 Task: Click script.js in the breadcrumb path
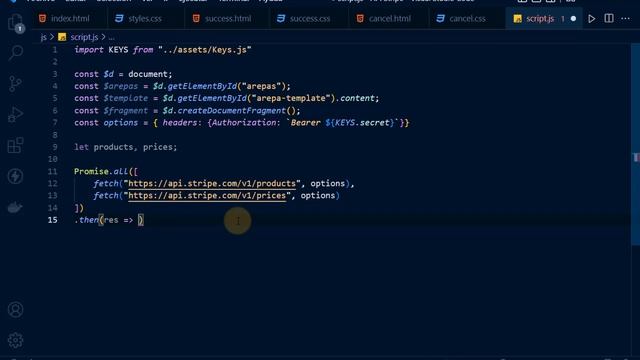pyautogui.click(x=84, y=37)
